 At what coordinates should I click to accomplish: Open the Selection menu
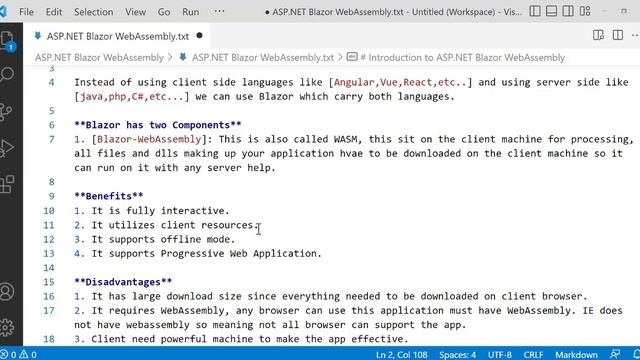93,12
